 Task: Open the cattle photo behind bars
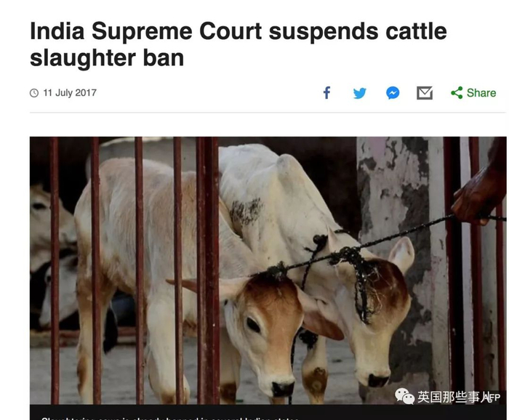pos(268,270)
